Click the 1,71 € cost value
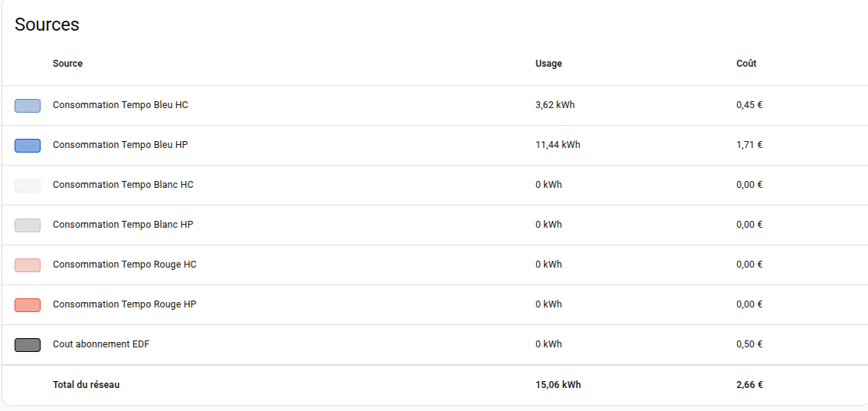The height and width of the screenshot is (411, 868). [749, 145]
